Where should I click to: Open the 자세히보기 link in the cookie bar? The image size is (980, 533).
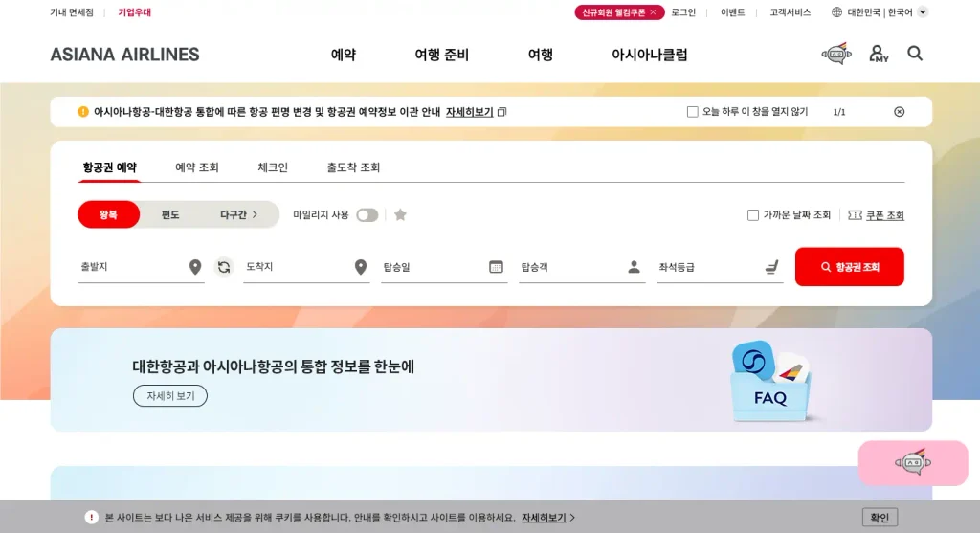(x=544, y=518)
